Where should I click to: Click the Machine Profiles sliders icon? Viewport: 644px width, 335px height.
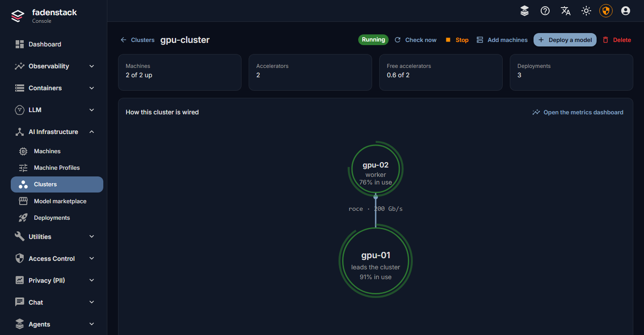pos(23,168)
